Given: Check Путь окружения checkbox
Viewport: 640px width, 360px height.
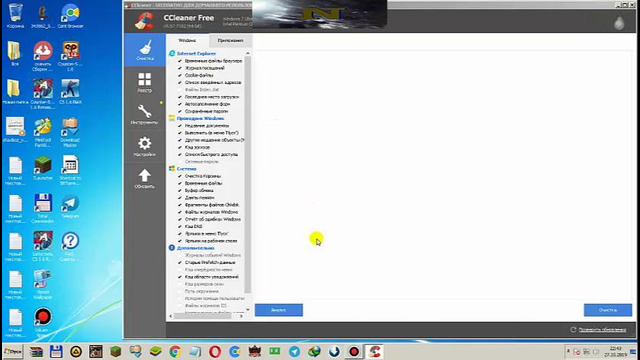Looking at the screenshot, I should click(x=180, y=291).
